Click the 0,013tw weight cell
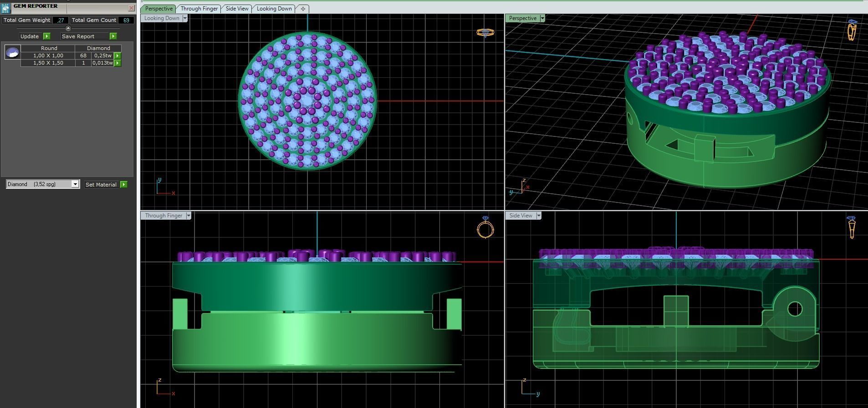Screen dimensions: 868x408 pos(103,63)
